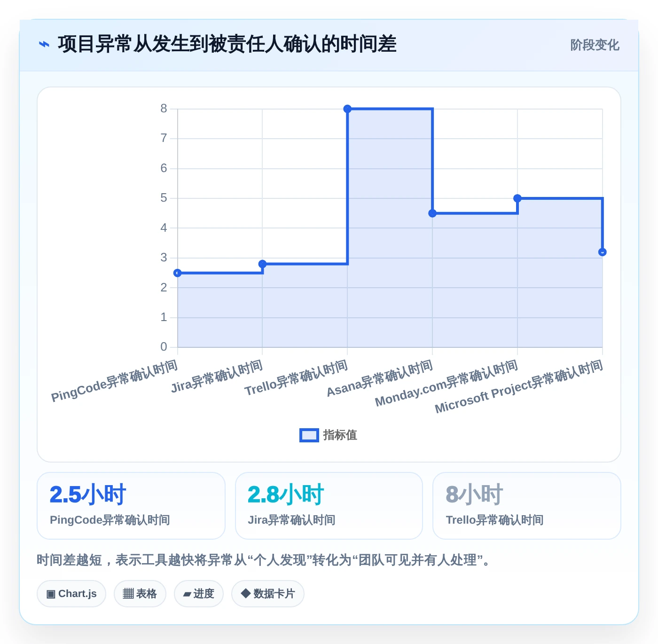Viewport: 658px width, 644px height.
Task: Click the y-axis value 0
Action: click(164, 347)
